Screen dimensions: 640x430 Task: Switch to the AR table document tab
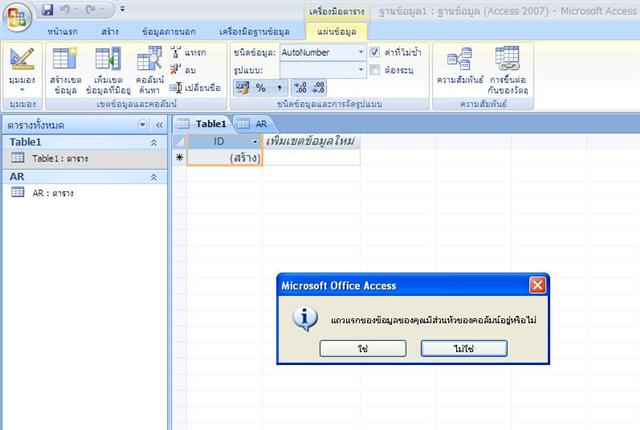point(255,123)
